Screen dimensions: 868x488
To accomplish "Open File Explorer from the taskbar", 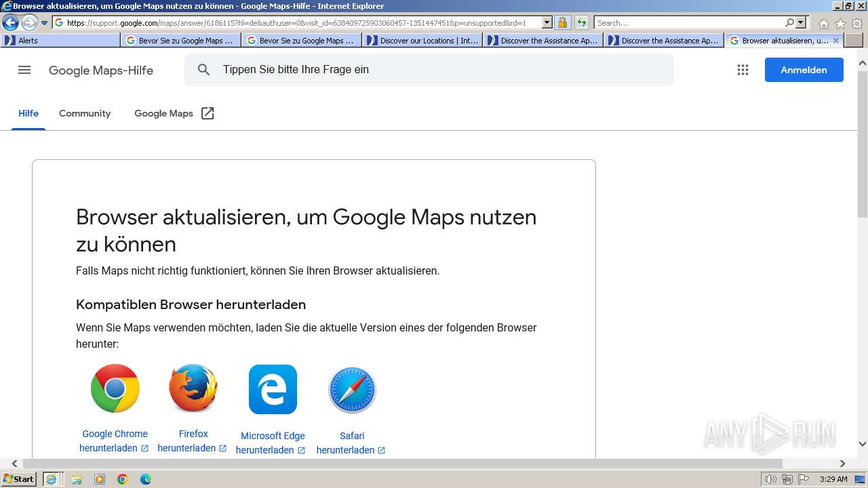I will point(77,479).
